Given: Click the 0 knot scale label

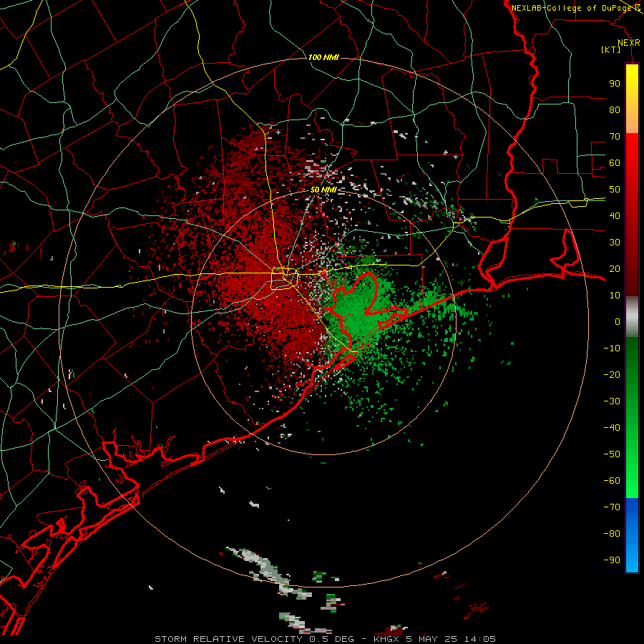Looking at the screenshot, I should point(618,321).
